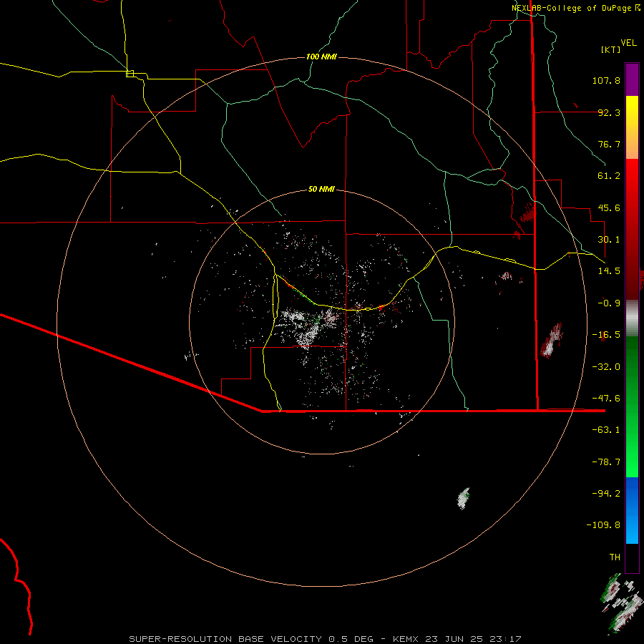Screen dimensions: 644x644
Task: Click the 50 NMI range ring label
Action: click(x=321, y=189)
